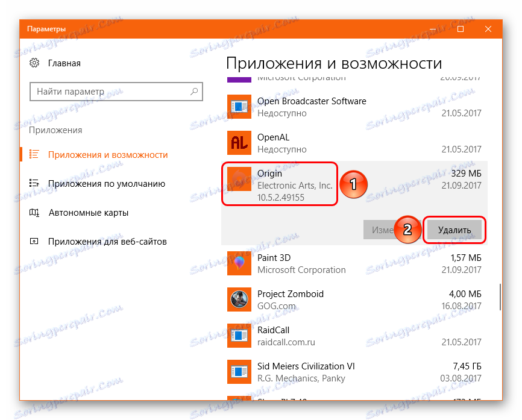The height and width of the screenshot is (420, 522).
Task: Click the Приложения и возможности list icon
Action: click(34, 154)
